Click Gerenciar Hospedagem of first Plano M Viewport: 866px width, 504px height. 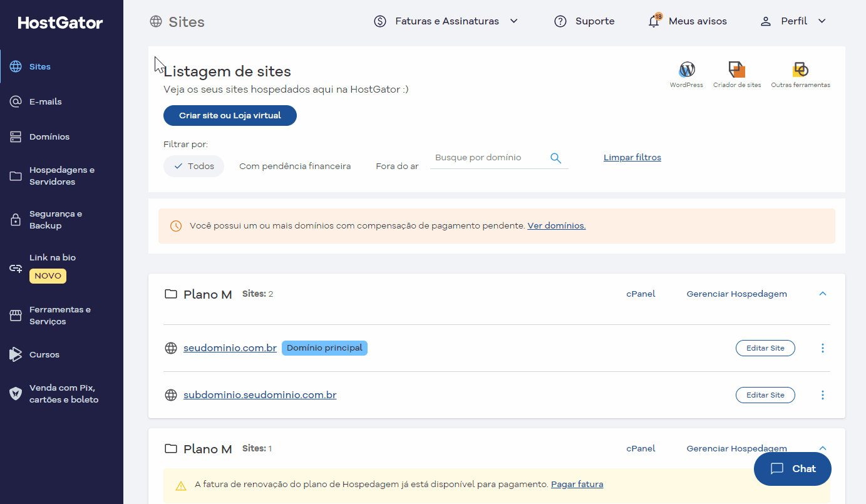[x=737, y=294]
